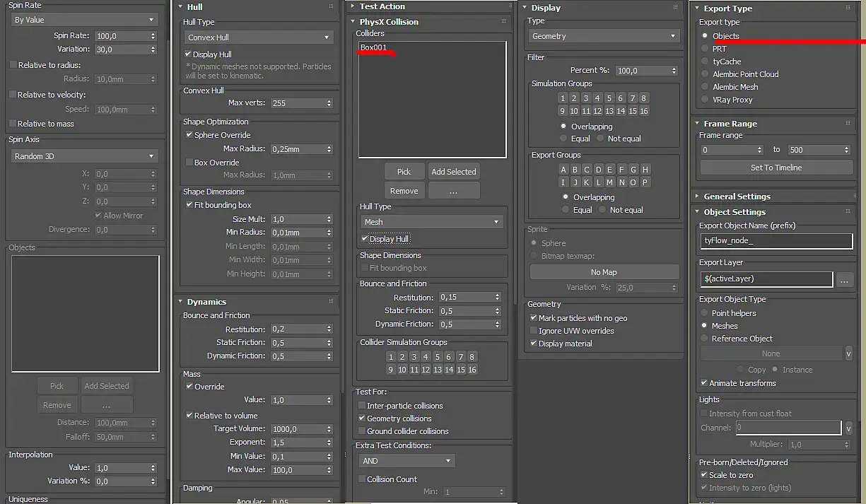
Task: Click the No Map button
Action: point(604,272)
